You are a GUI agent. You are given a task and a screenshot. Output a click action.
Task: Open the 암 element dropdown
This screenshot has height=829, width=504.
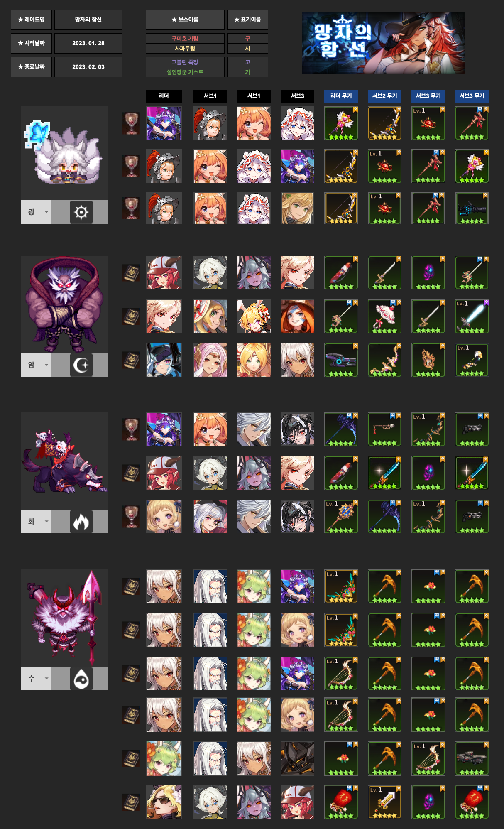(x=36, y=365)
